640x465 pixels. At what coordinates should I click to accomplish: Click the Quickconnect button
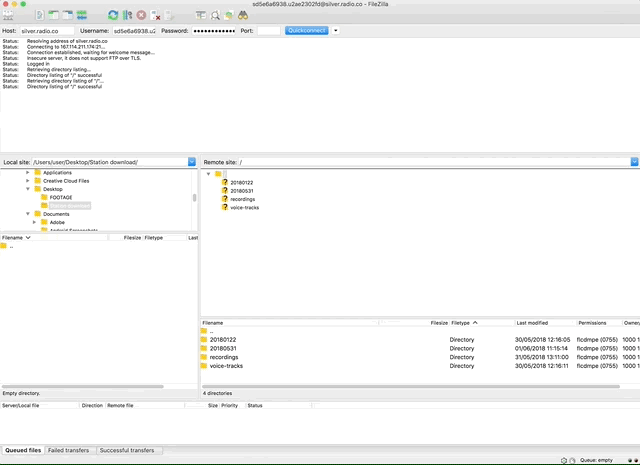point(307,31)
